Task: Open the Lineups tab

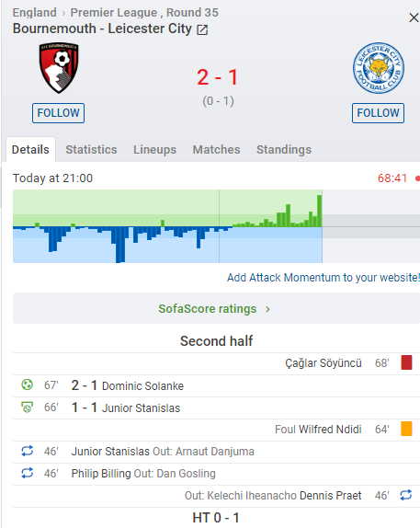Action: [x=154, y=150]
